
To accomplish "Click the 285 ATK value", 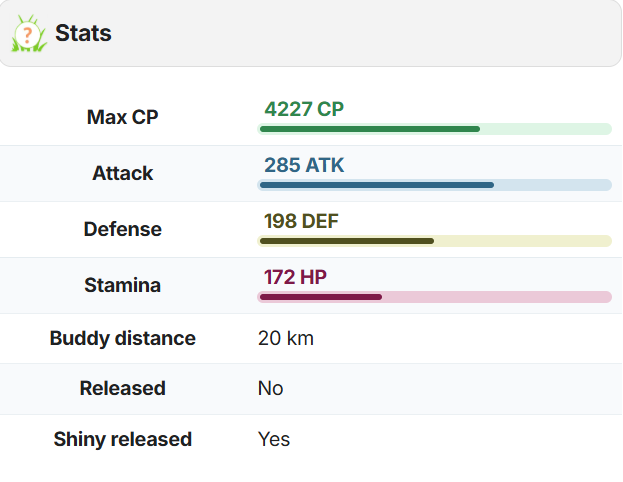I will (304, 165).
